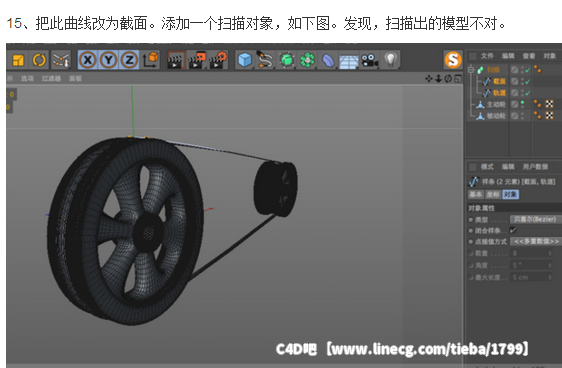562x368 pixels.
Task: Add a Camera object
Action: pyautogui.click(x=370, y=60)
